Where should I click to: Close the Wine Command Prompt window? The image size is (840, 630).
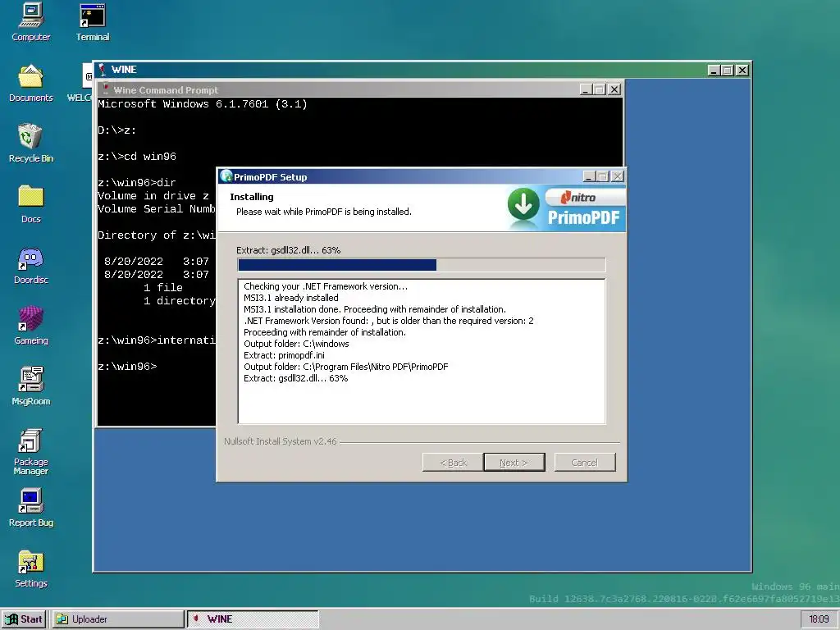point(614,89)
